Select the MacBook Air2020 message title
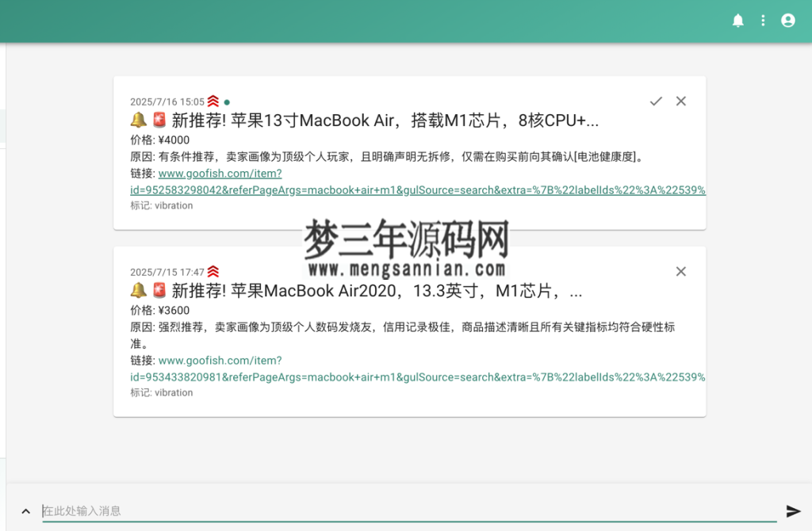 [357, 290]
